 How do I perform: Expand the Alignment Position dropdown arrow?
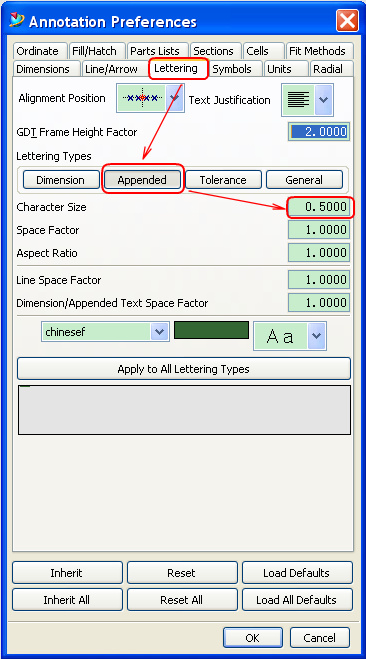[175, 98]
